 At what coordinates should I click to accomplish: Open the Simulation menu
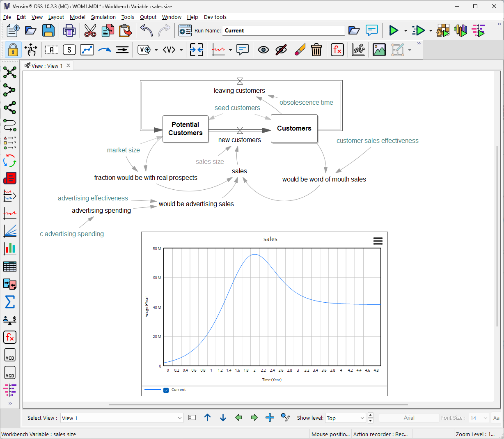point(103,17)
